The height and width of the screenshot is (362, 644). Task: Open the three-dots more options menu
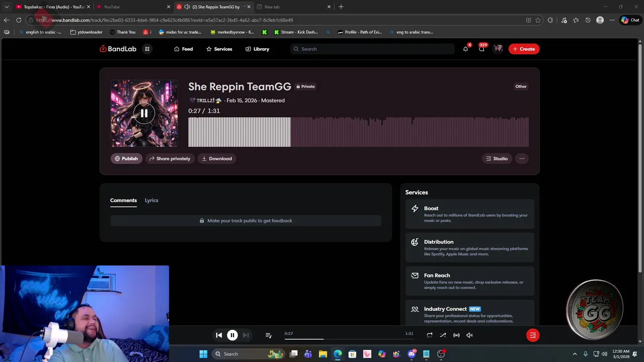point(522,158)
